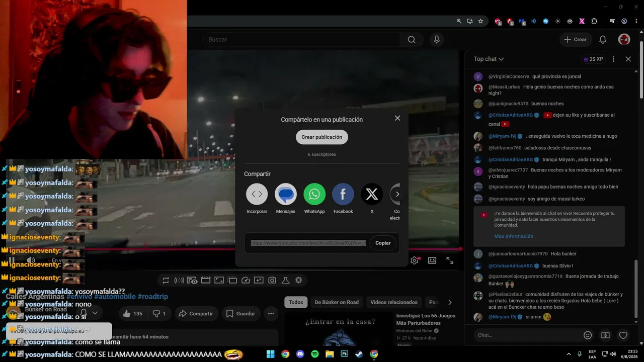Launch Spotify from the taskbar
The width and height of the screenshot is (644, 362).
[x=315, y=354]
